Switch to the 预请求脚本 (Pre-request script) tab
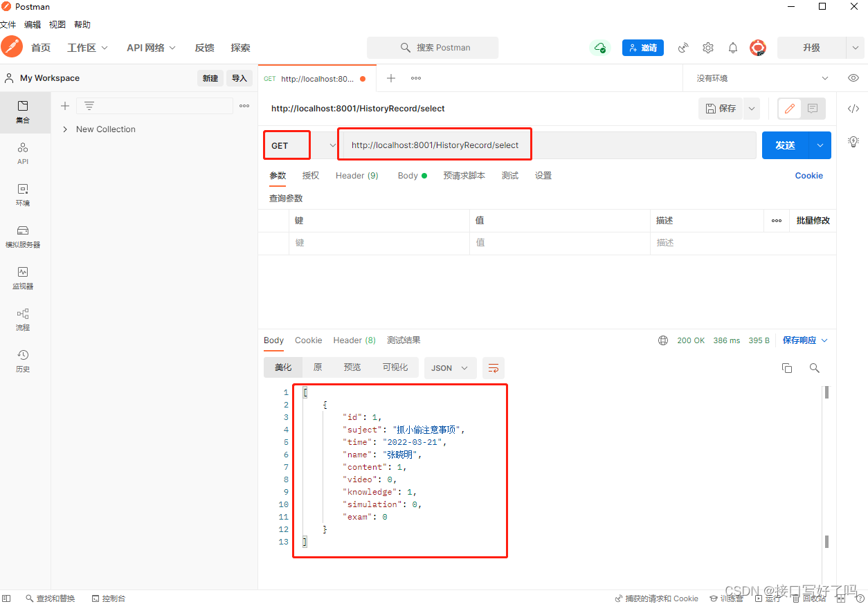868x604 pixels. [x=464, y=176]
